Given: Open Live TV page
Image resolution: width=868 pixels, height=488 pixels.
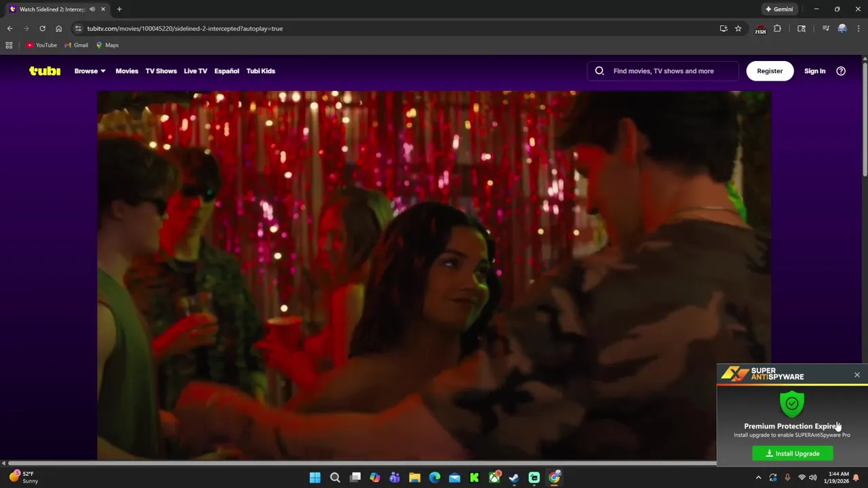Looking at the screenshot, I should (195, 70).
